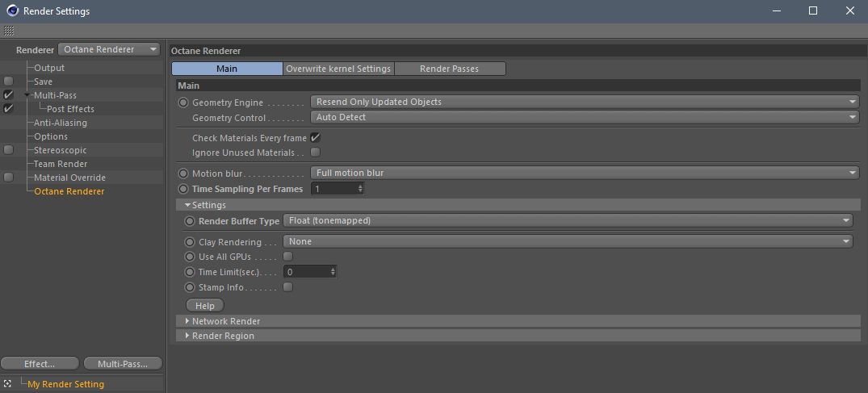This screenshot has width=868, height=393.
Task: Open the Geometry Engine dropdown
Action: tap(585, 102)
